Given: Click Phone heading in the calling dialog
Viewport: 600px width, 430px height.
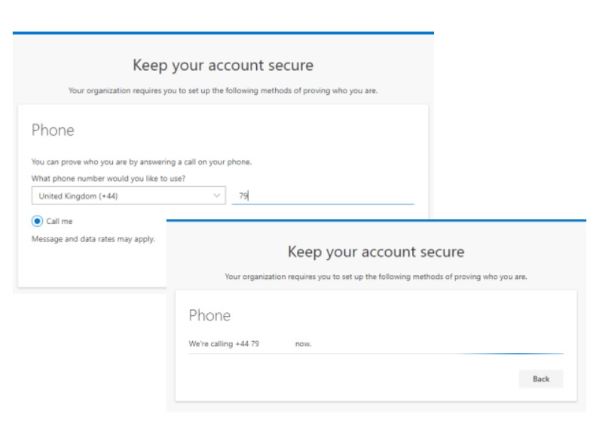Looking at the screenshot, I should [210, 315].
